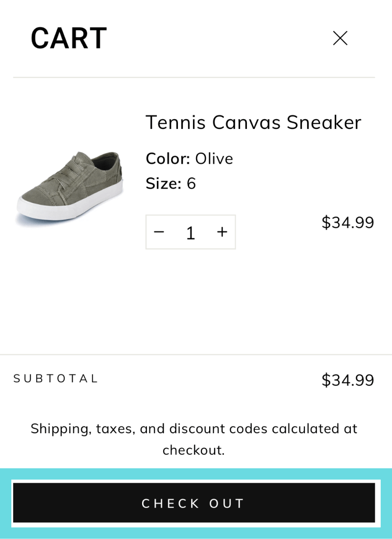Viewport: 392px width, 539px height.
Task: Click the subtotal amount $34.99
Action: tap(347, 380)
